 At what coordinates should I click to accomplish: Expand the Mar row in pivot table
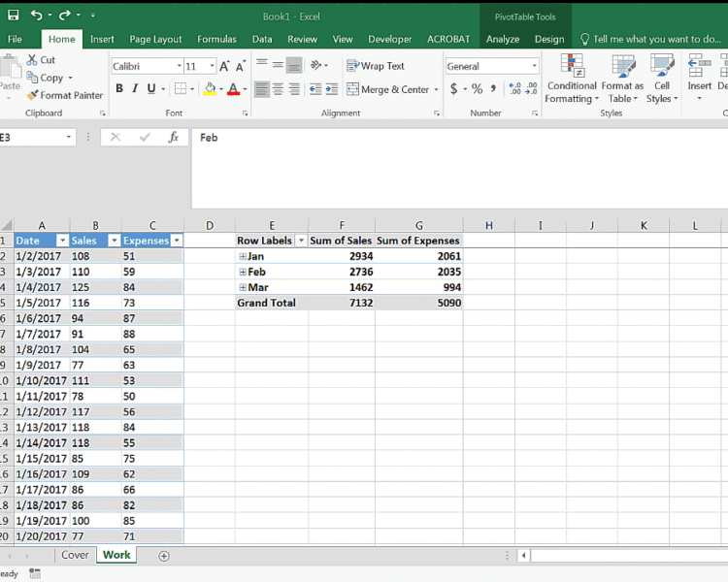tap(243, 288)
